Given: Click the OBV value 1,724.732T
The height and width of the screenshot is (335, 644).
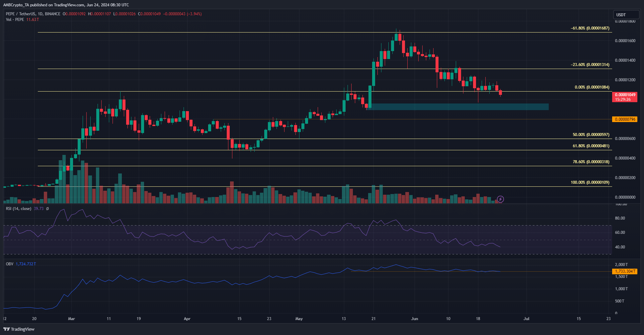Looking at the screenshot, I should [26, 264].
